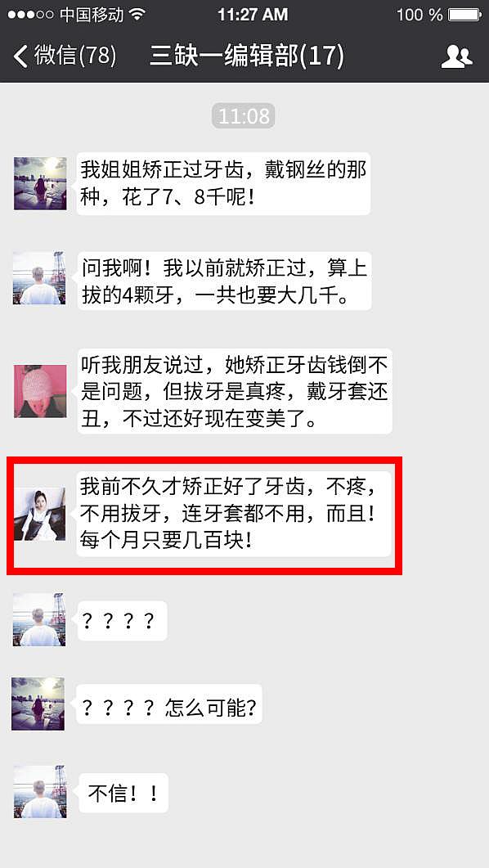Open the pink hat avatar profile
489x868 pixels.
pos(40,391)
